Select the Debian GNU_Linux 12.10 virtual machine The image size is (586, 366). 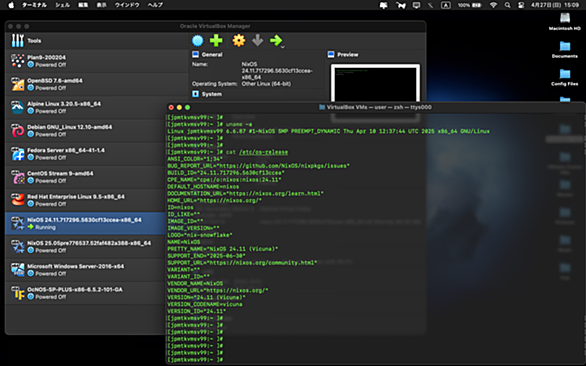tap(87, 130)
